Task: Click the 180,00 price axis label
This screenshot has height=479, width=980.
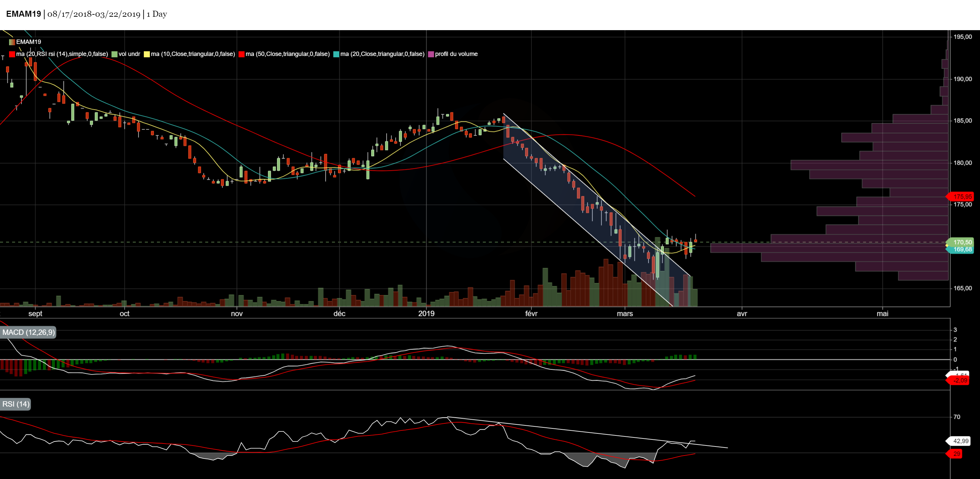Action: point(963,163)
